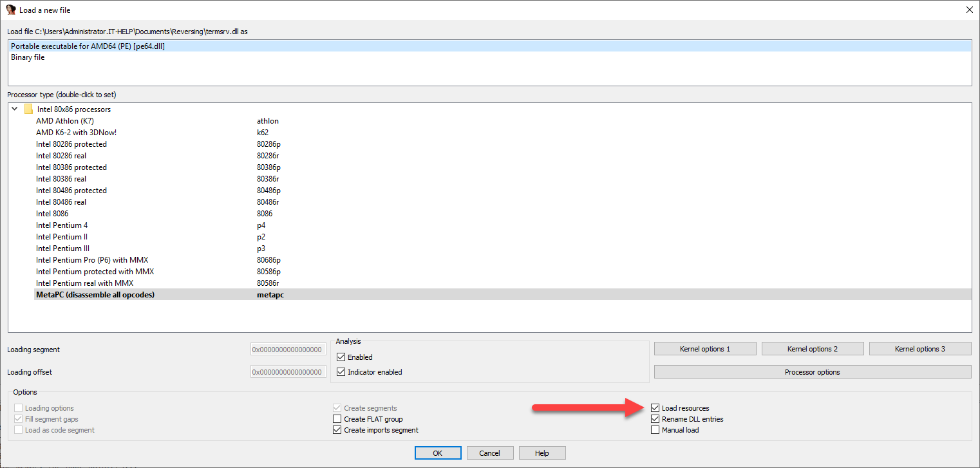The image size is (980, 468).
Task: Click the Intel 80x86 processors folder icon
Action: click(28, 109)
